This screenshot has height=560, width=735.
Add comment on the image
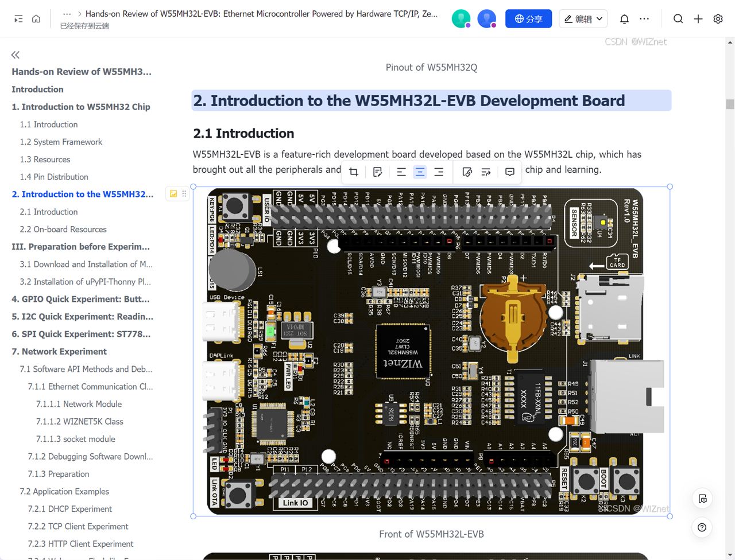[x=510, y=172]
